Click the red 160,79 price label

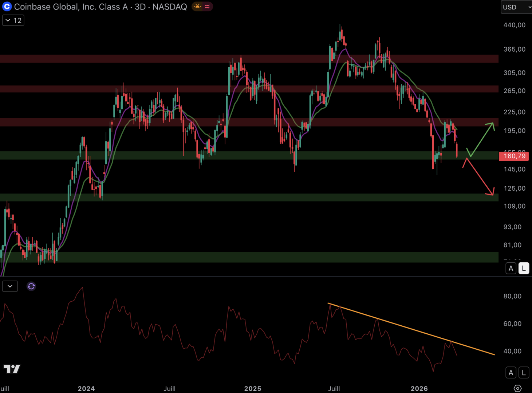[x=514, y=156]
